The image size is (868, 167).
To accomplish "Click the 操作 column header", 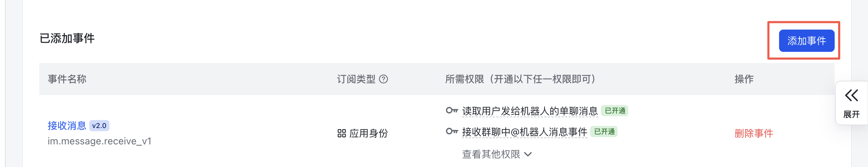I will [x=744, y=79].
